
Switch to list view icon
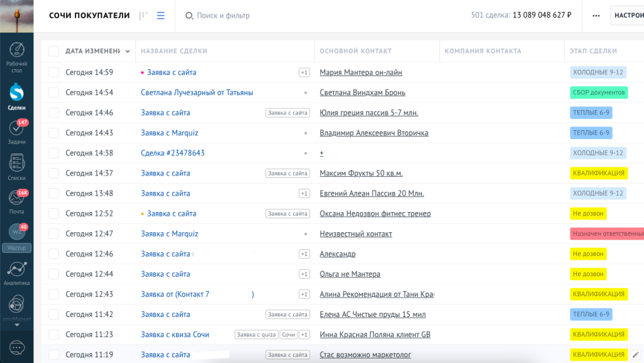(x=160, y=16)
